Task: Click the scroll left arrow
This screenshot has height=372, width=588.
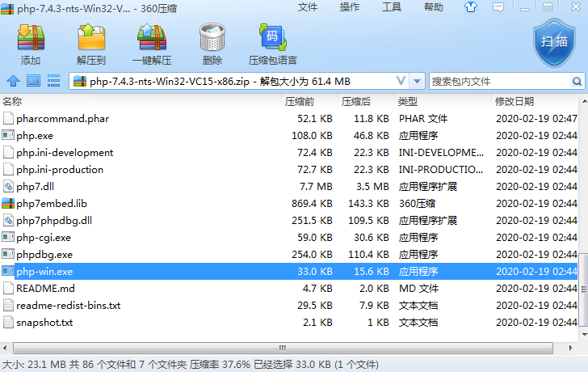Action: coord(5,348)
